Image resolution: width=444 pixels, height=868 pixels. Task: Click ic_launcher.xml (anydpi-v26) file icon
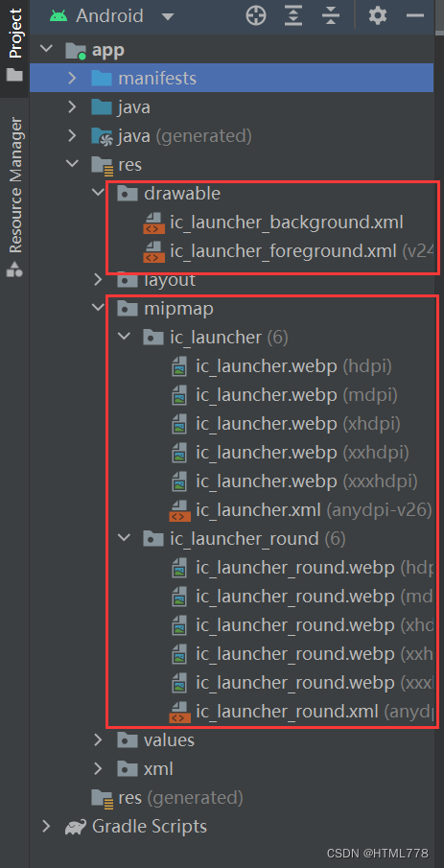[x=180, y=510]
